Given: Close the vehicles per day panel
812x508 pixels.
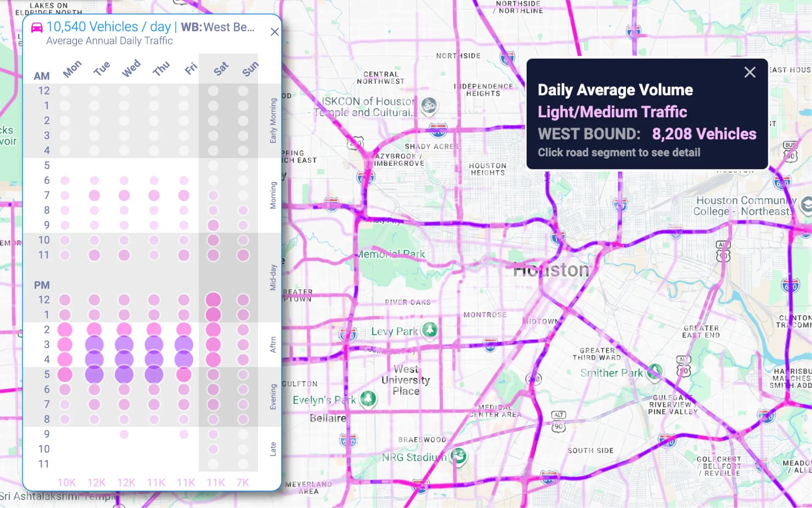Looking at the screenshot, I should pyautogui.click(x=274, y=32).
